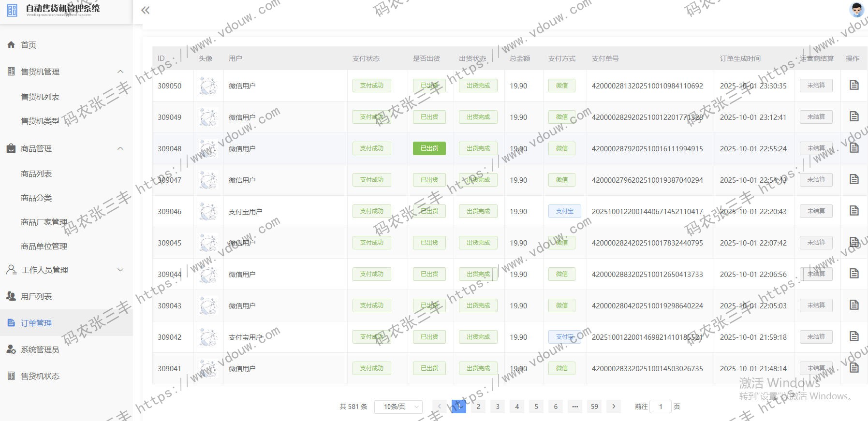868x421 pixels.
Task: Open details icon for order 309050
Action: 854,85
